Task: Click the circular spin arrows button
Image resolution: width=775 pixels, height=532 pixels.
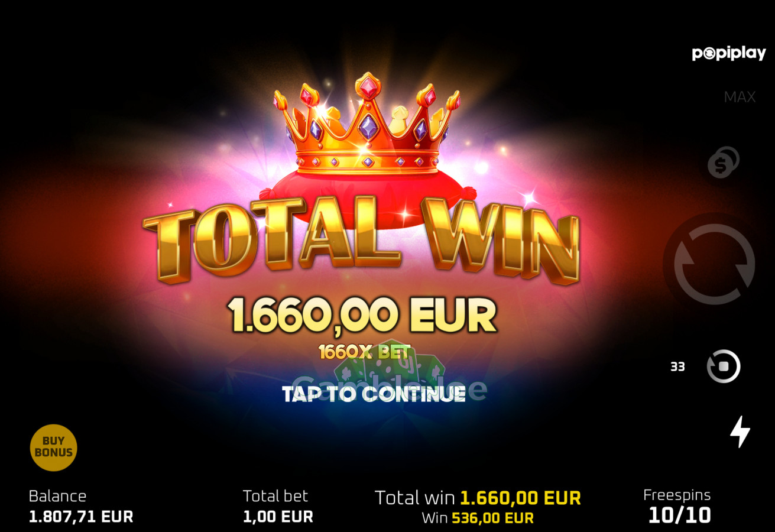Action: pos(714,264)
